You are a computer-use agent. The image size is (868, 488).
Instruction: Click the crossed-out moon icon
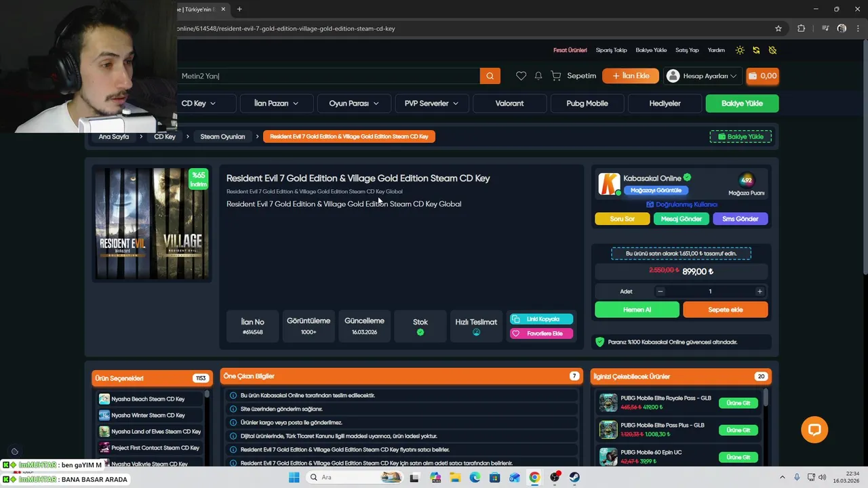(772, 50)
